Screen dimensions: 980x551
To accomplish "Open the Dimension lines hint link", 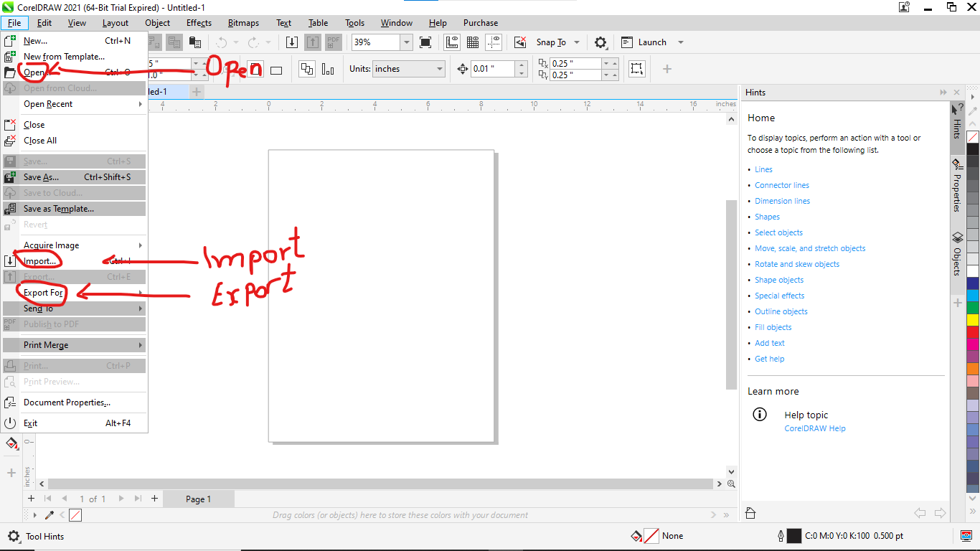I will [x=782, y=201].
